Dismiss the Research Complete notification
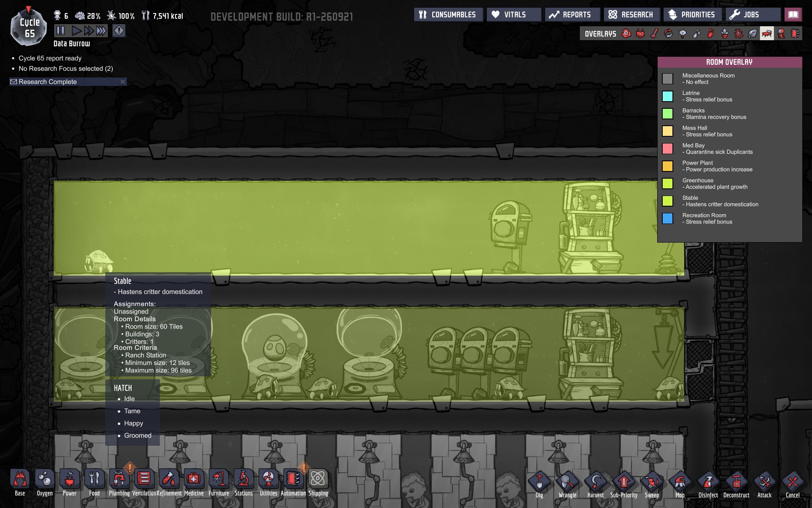The height and width of the screenshot is (508, 812). [123, 82]
